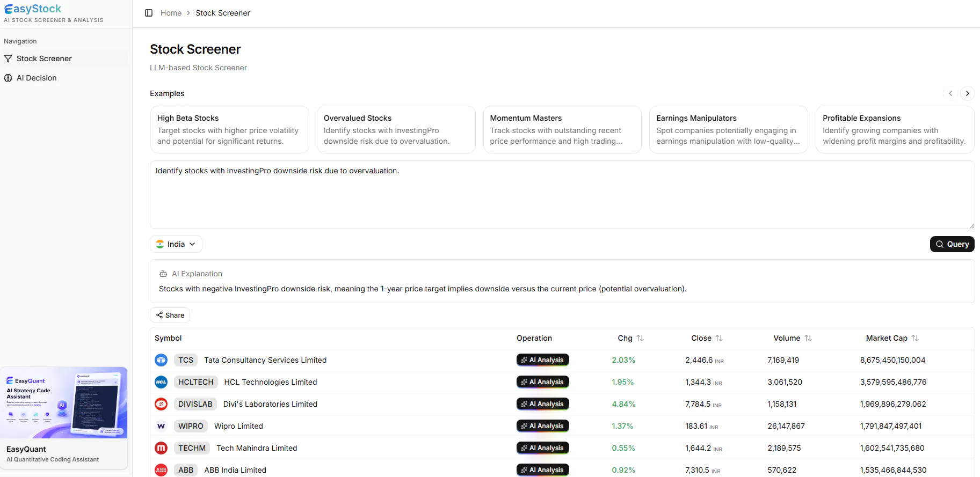The image size is (980, 477).
Task: Open the EasyQuant promo thumbnail
Action: click(x=64, y=402)
